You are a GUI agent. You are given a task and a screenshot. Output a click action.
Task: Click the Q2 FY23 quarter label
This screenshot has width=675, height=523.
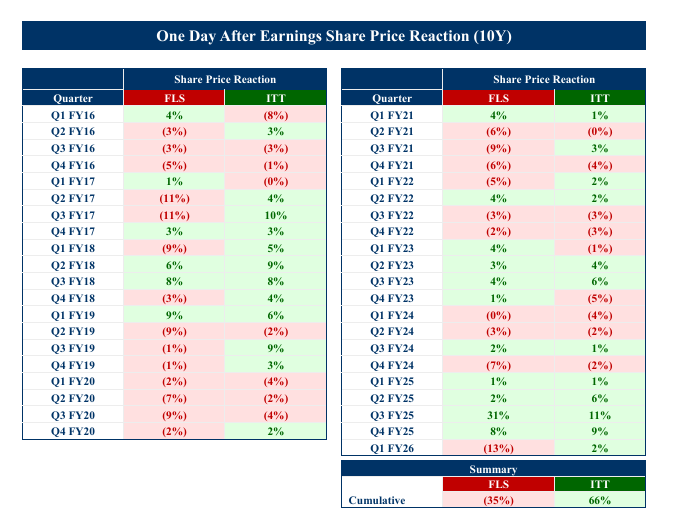click(392, 265)
